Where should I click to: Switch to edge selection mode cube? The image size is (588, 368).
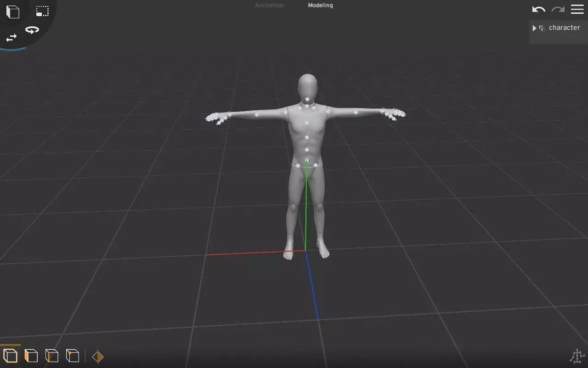click(51, 356)
